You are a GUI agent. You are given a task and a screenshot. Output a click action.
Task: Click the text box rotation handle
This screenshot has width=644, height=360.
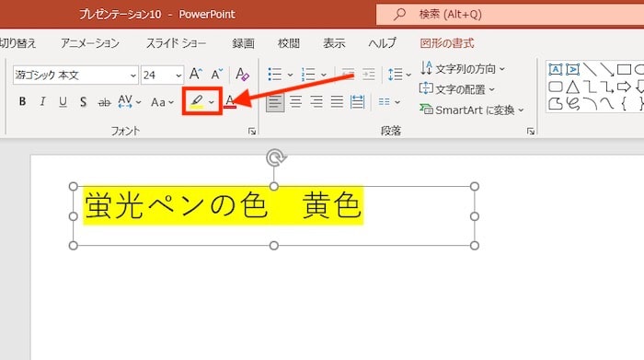tap(275, 157)
